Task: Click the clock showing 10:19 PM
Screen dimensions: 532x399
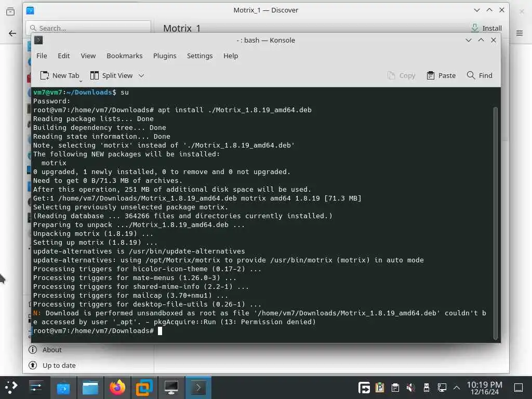Action: [x=484, y=388]
